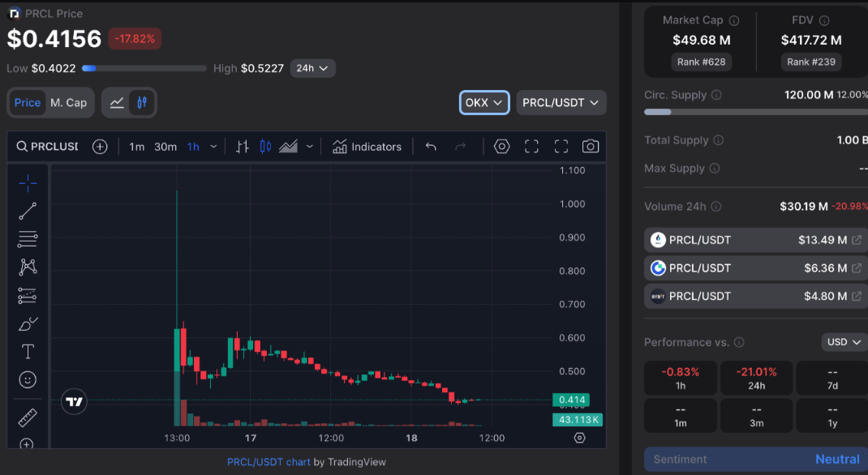The width and height of the screenshot is (868, 475).
Task: Open the OKX exchange dropdown
Action: (483, 103)
